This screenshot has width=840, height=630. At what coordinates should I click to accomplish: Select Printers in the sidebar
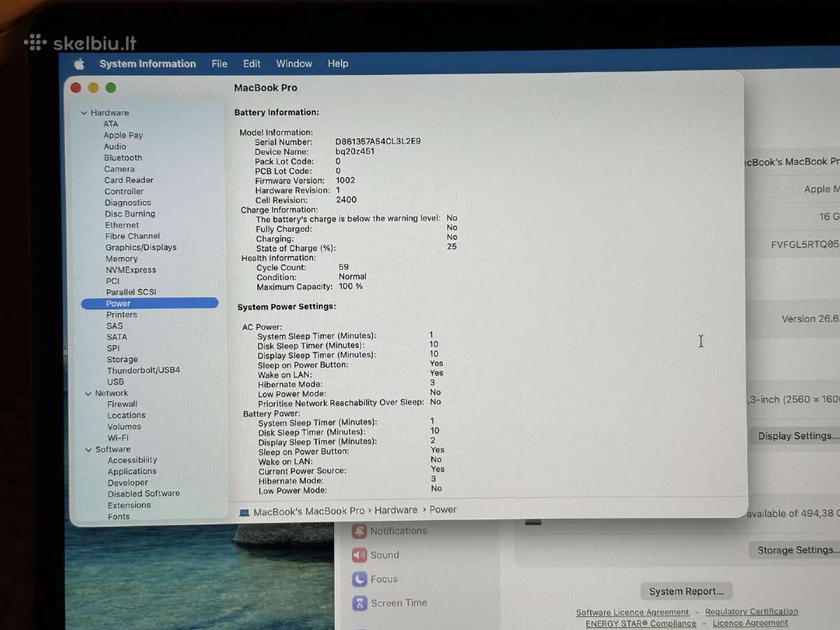pos(122,314)
